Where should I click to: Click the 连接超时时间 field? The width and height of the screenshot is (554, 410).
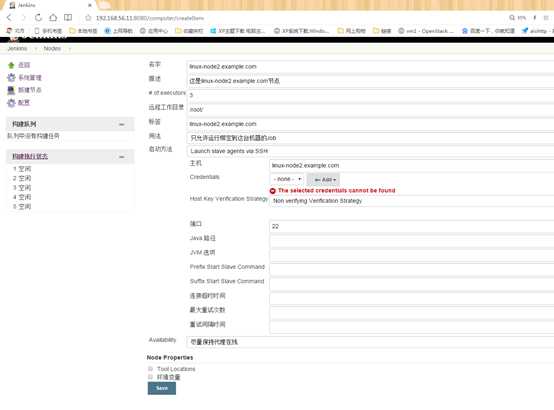(x=412, y=298)
